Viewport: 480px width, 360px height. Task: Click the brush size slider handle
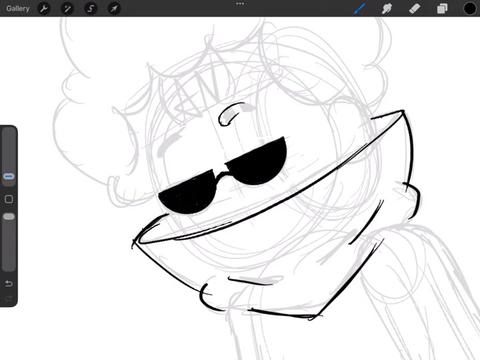(9, 176)
